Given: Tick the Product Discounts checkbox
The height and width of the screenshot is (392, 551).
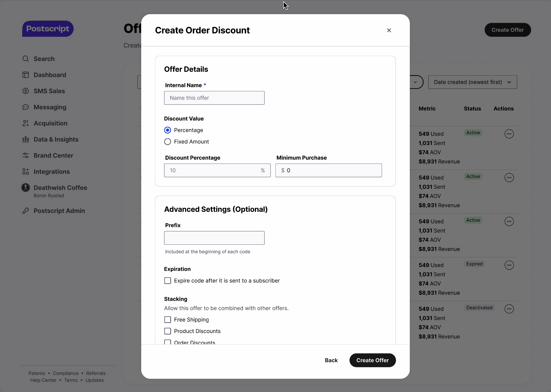Looking at the screenshot, I should click(167, 331).
